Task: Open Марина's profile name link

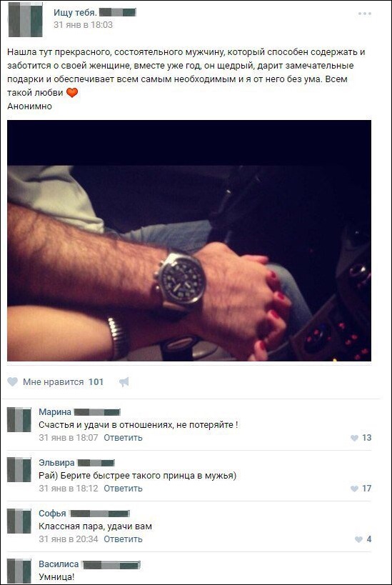Action: pyautogui.click(x=55, y=412)
